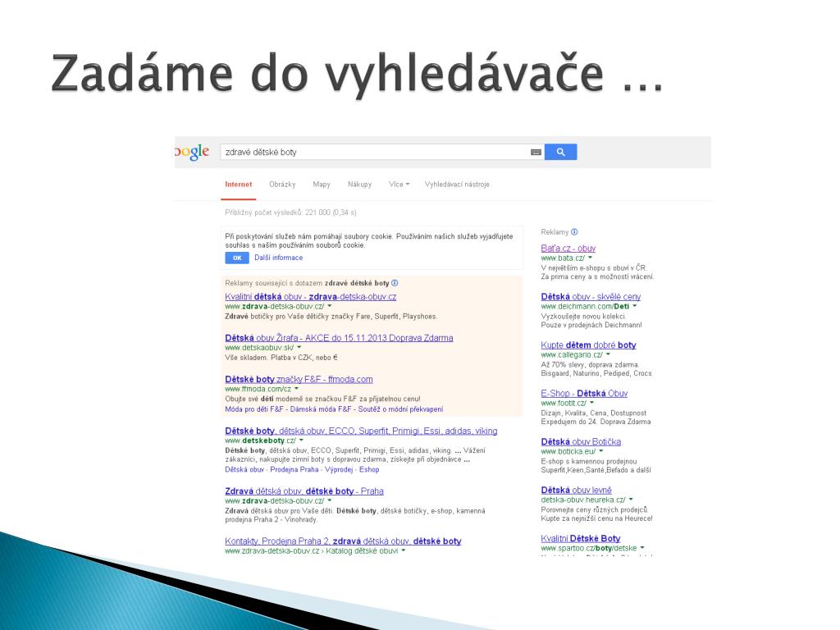Viewport: 840px width, 630px height.
Task: Open 'Móda pro děti F&F' sitelink
Action: [254, 409]
